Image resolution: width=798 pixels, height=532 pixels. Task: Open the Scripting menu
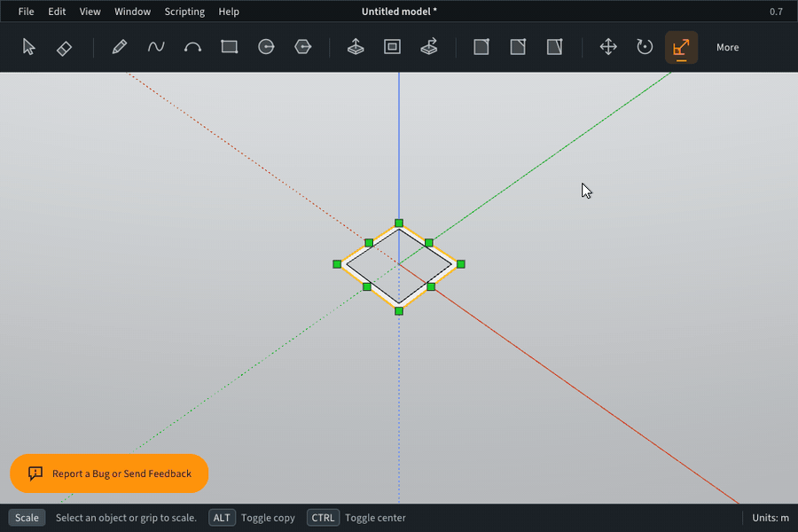coord(184,12)
